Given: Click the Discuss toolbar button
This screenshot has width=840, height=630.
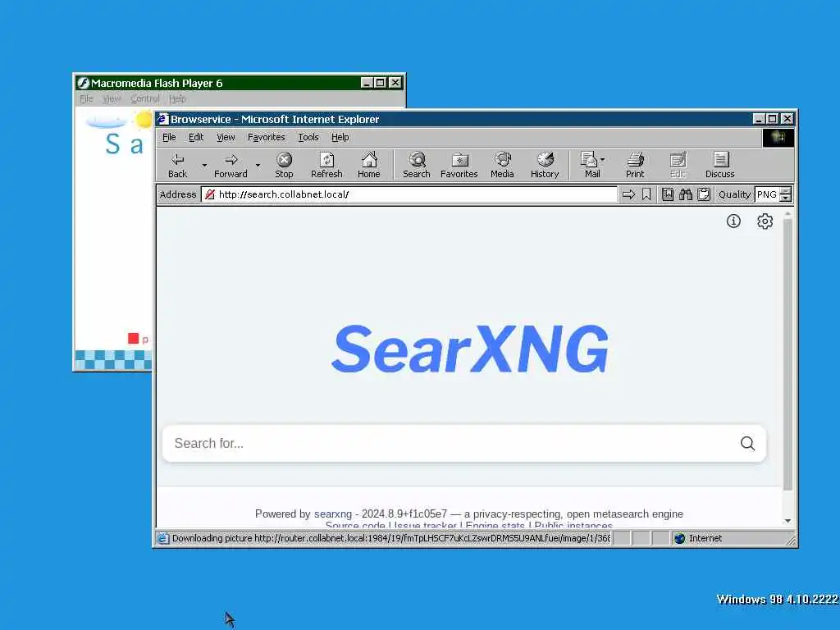Looking at the screenshot, I should (x=720, y=165).
